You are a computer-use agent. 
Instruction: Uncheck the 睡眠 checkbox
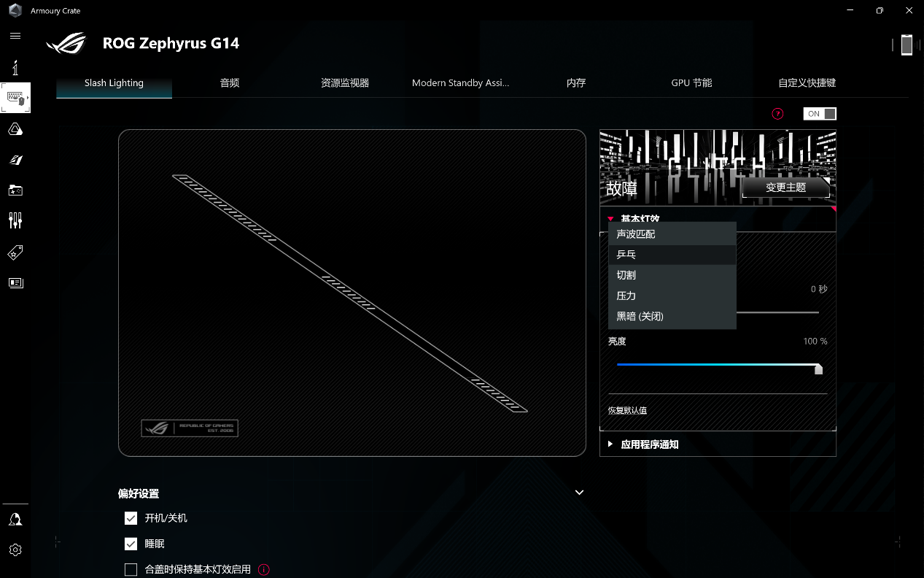coord(131,544)
